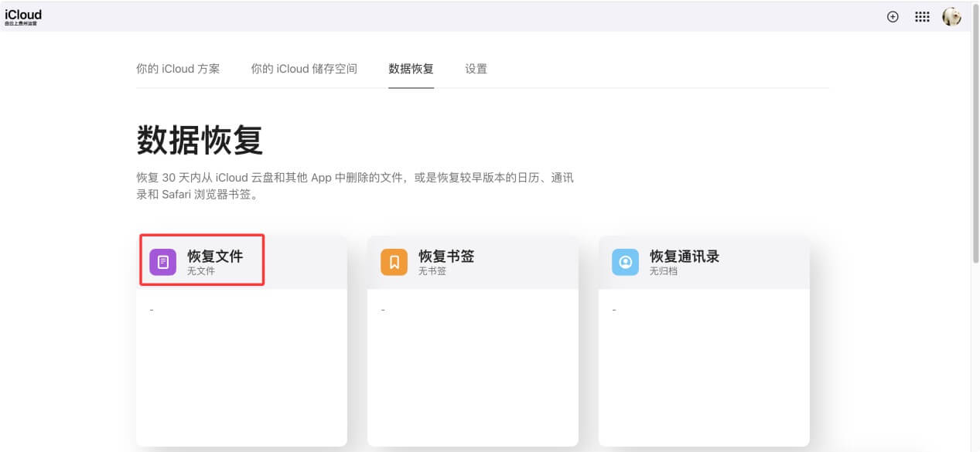The image size is (980, 452).
Task: Select the currently active 数据恢复 tab
Action: click(411, 69)
